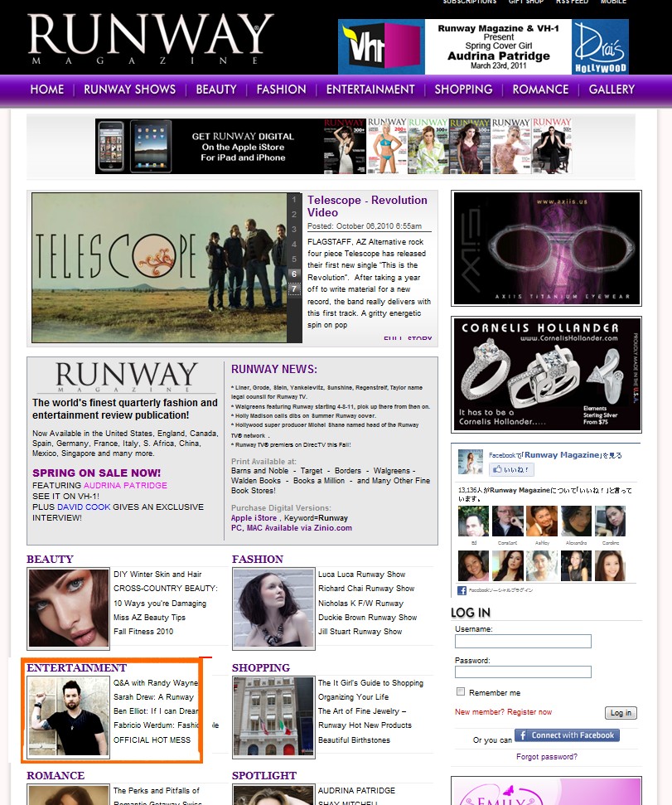Screen dimensions: 672x805
Task: Open the Apple iStore link
Action: coord(254,518)
